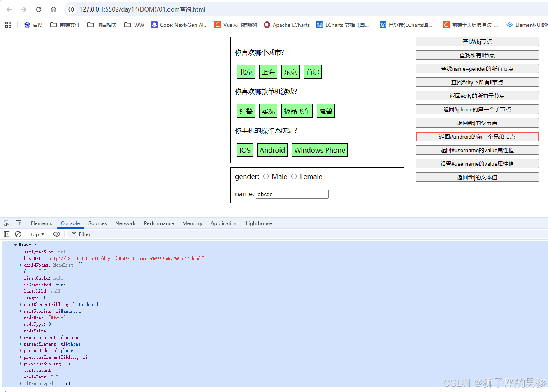Image resolution: width=548 pixels, height=392 pixels.
Task: Select the Male radio button
Action: coord(266,176)
